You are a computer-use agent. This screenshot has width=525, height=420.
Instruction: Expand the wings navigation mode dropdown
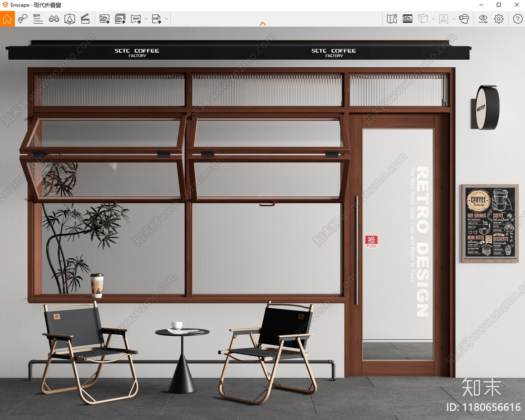click(x=454, y=19)
